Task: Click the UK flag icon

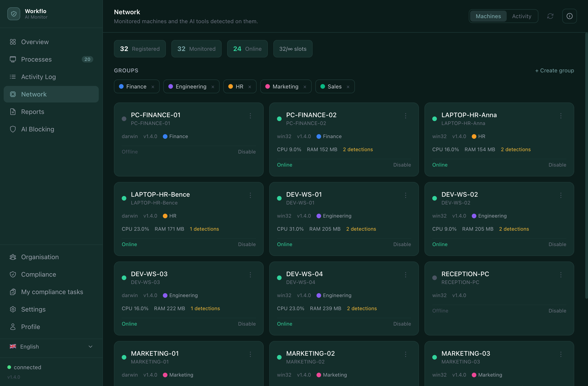Action: [x=13, y=346]
